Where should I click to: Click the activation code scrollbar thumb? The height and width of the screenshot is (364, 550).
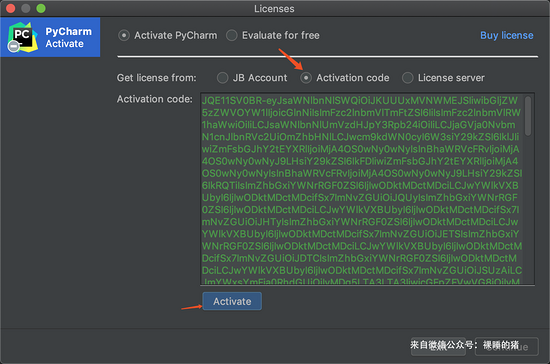(x=528, y=116)
